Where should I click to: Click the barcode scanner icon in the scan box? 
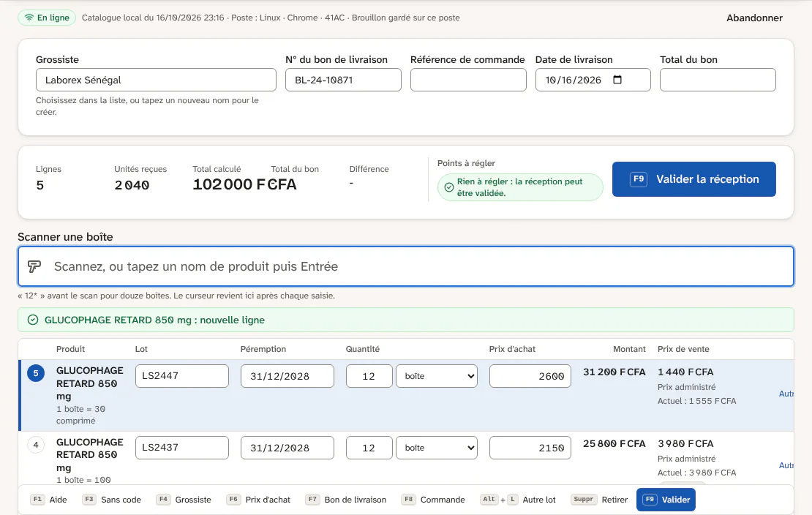pos(34,266)
